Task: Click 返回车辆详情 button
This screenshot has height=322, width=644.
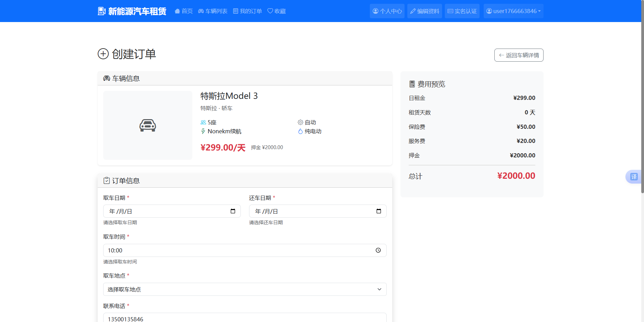Action: [519, 55]
